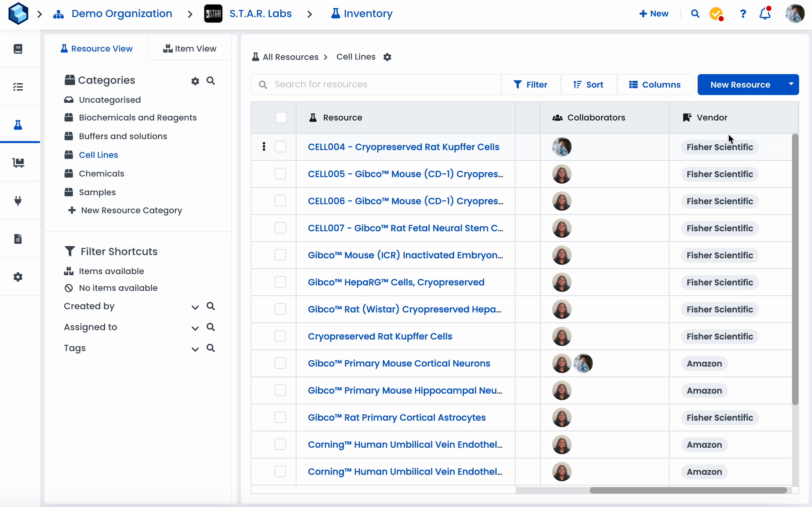This screenshot has width=812, height=507.
Task: Select checkbox for Gibco HepaRG Cells row
Action: (280, 282)
